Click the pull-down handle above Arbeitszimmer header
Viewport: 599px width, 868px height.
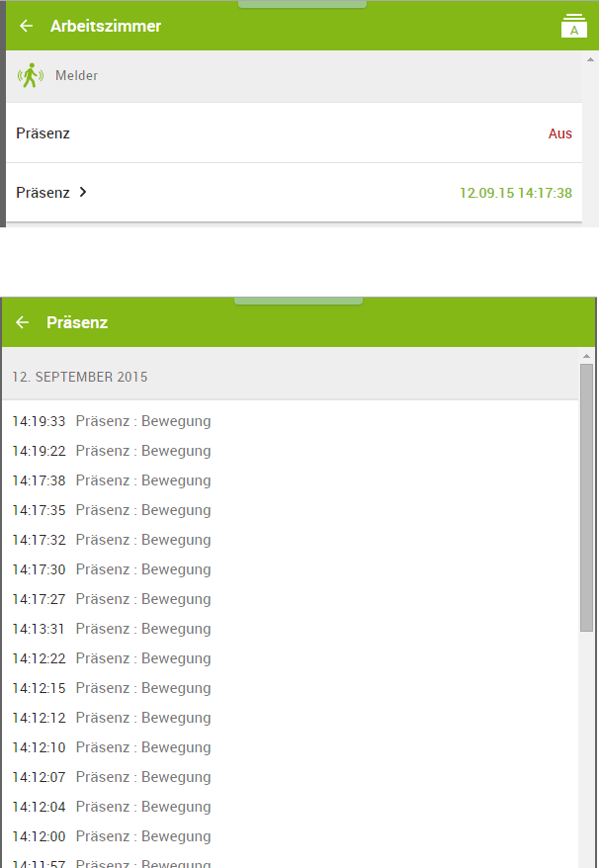(302, 4)
